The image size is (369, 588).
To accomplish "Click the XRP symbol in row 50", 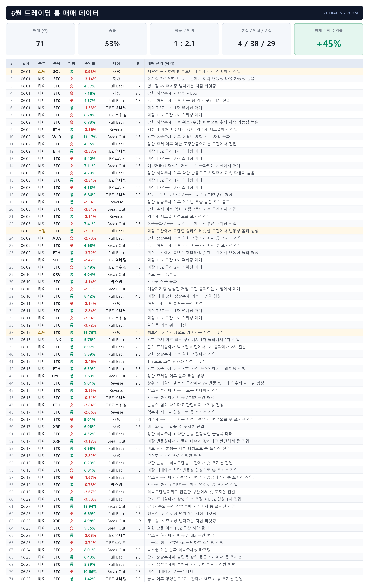I will pos(57,427).
